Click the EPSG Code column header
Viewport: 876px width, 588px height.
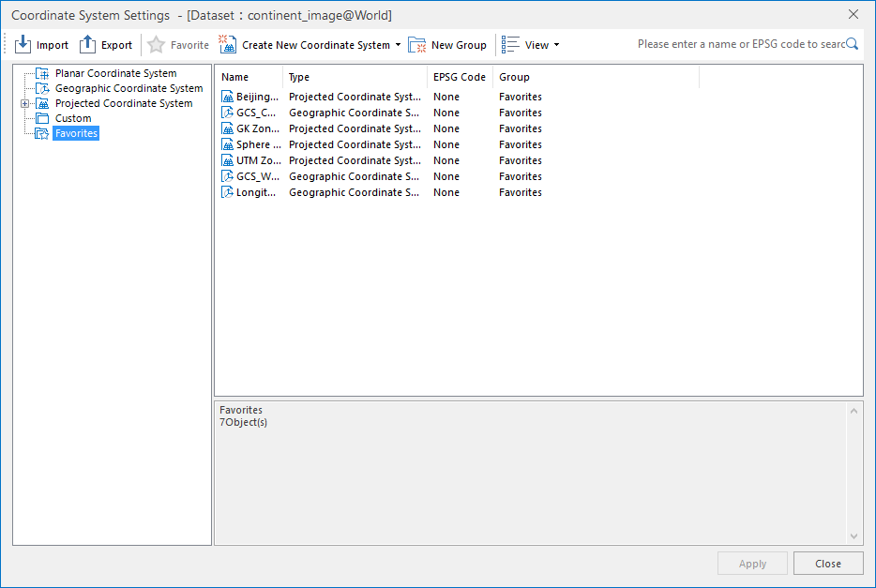(459, 77)
